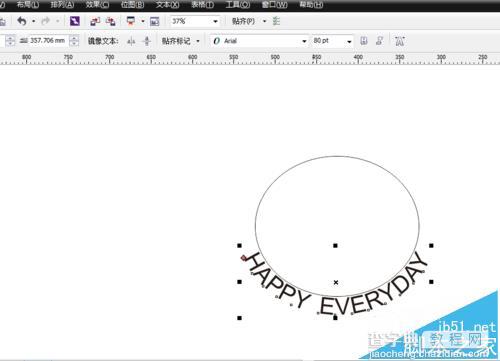The height and width of the screenshot is (361, 500).
Task: Click the red text start glyph marker
Action: click(244, 258)
